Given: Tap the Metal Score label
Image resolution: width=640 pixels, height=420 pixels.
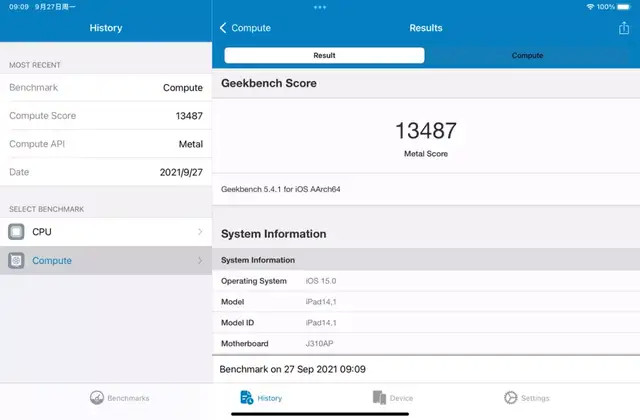Looking at the screenshot, I should [426, 154].
